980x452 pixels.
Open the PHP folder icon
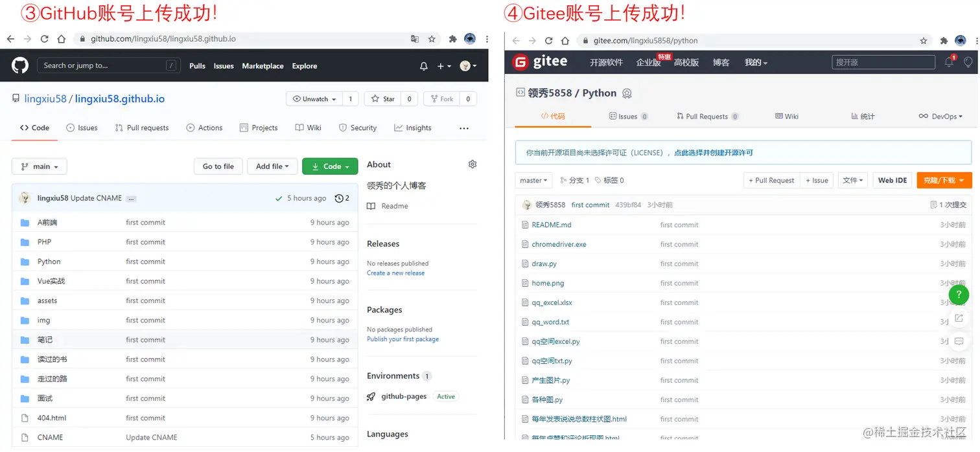tap(25, 242)
